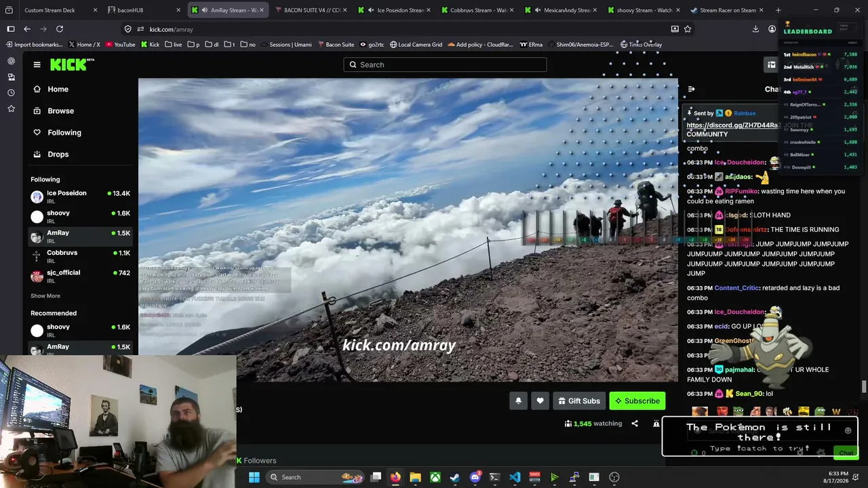Switch to Ice Poseidon Stream tab
The height and width of the screenshot is (488, 868).
[395, 10]
